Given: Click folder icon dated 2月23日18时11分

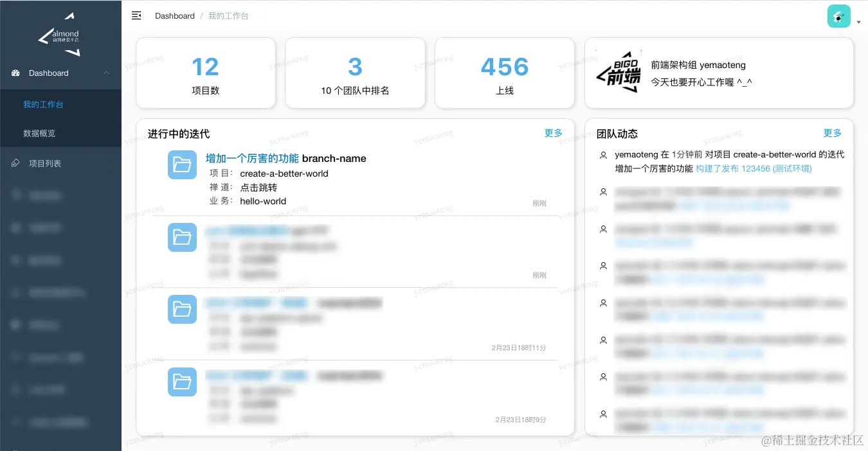Looking at the screenshot, I should click(x=182, y=309).
